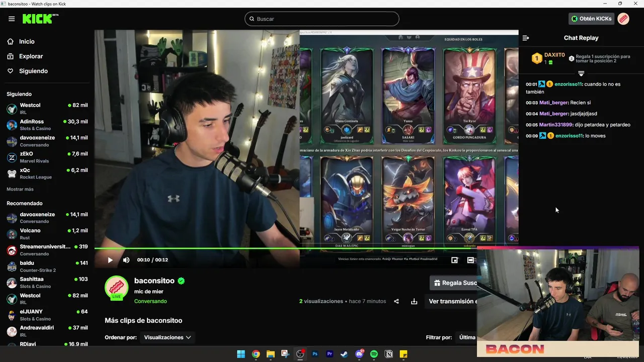
Task: Open the baconsitoo channel avatar with LIVE badge
Action: click(x=116, y=288)
